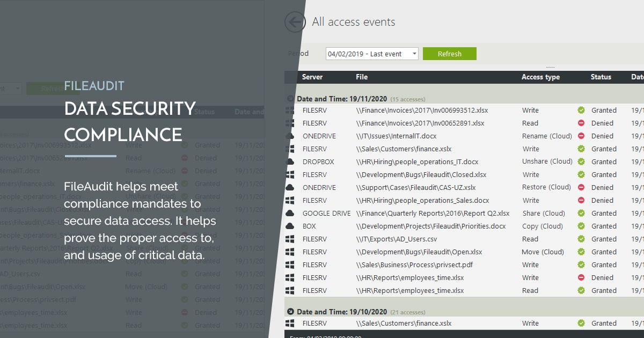Select file \\Support\Cases\Fileaudit\CAS-UZ.xlsx
Viewport: 644px width, 338px height.
416,188
